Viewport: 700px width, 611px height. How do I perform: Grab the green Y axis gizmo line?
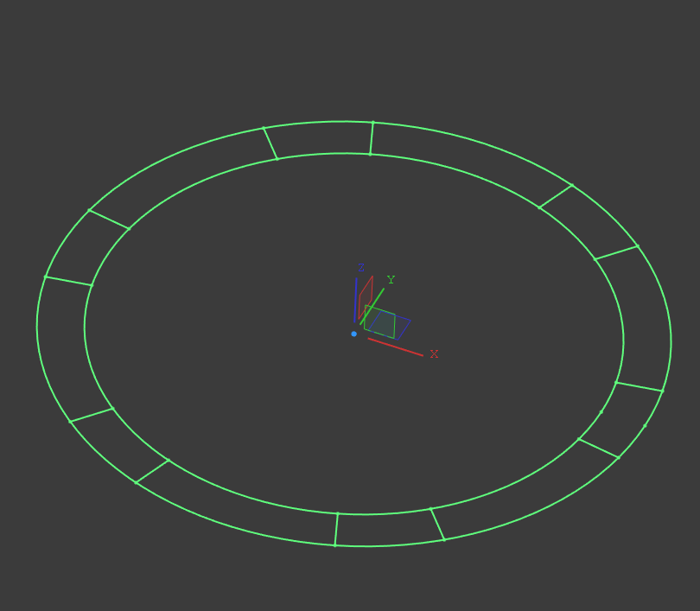point(372,306)
